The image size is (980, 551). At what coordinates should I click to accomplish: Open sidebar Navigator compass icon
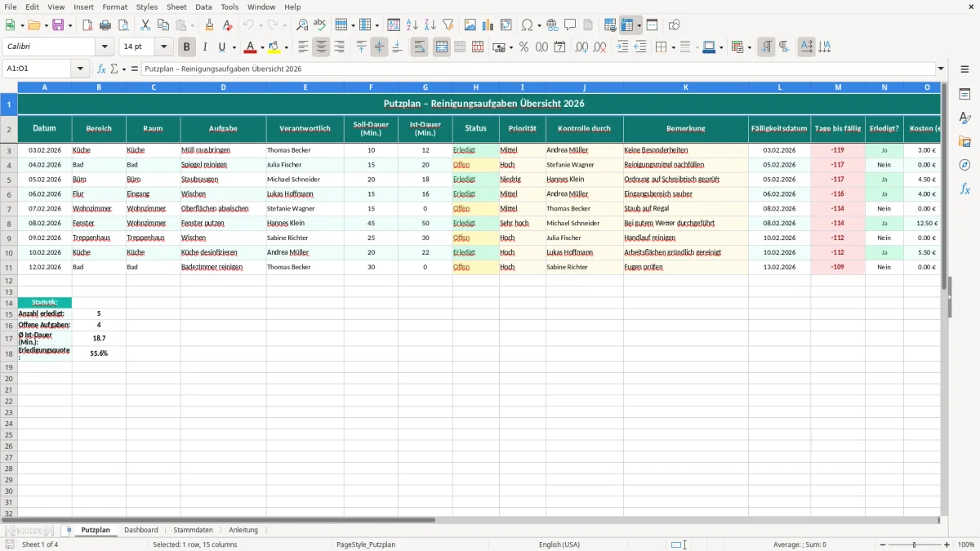pos(964,165)
